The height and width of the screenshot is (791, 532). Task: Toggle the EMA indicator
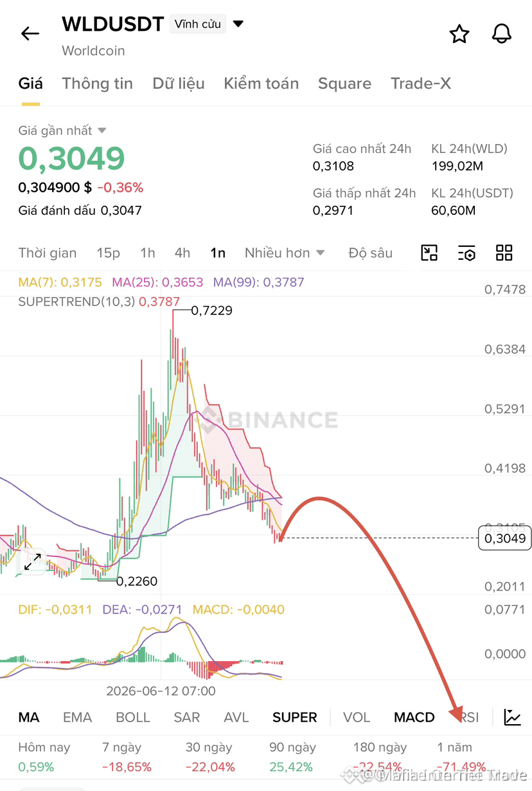77,717
